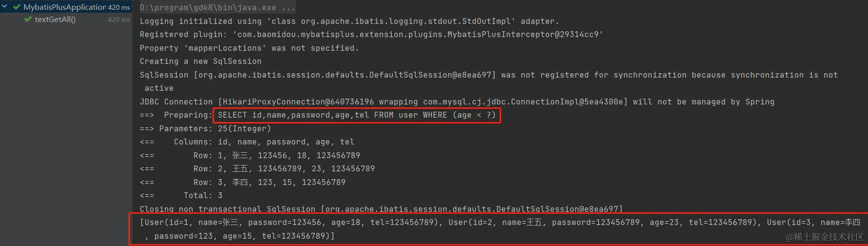
Task: Collapse the MybatisPlusApplication test node chevron
Action: coord(4,6)
